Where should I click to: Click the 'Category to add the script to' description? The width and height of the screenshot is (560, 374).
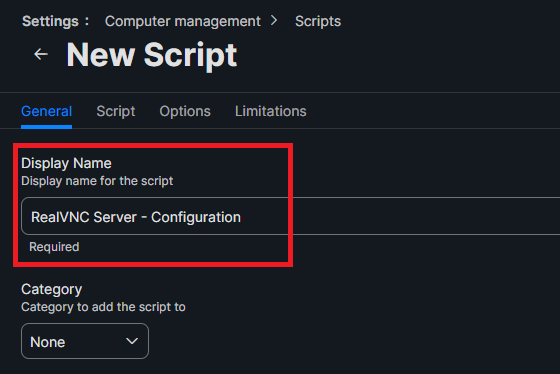[x=103, y=307]
